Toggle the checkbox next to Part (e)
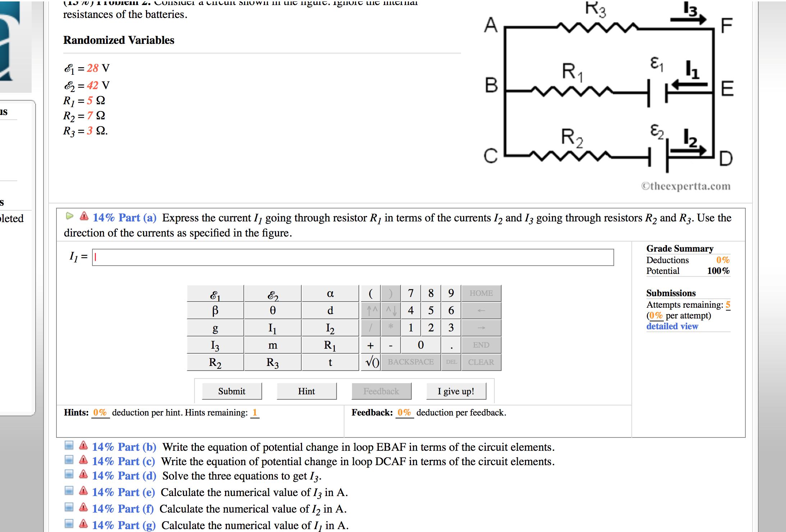Image resolution: width=786 pixels, height=532 pixels. 69,492
